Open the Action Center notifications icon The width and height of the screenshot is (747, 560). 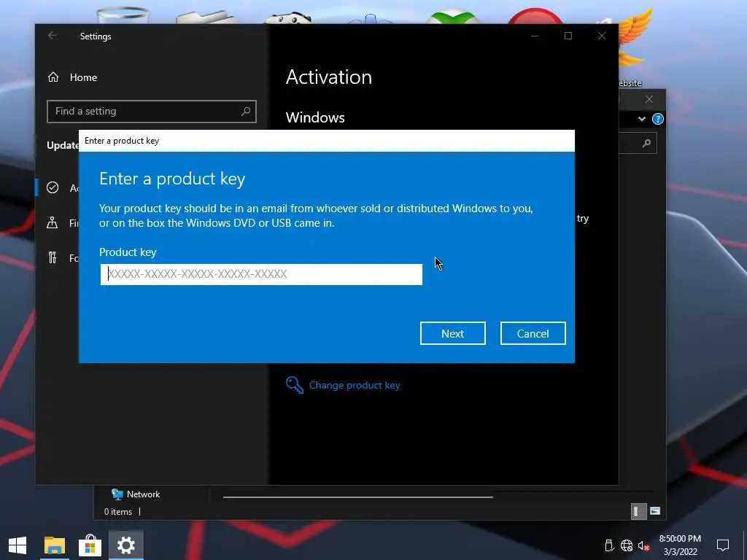[723, 545]
